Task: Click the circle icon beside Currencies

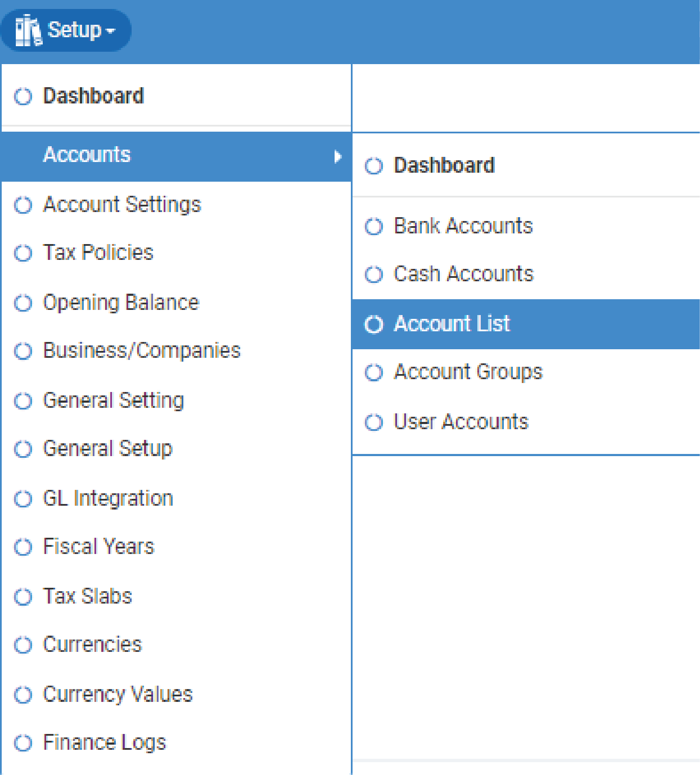Action: pyautogui.click(x=23, y=645)
